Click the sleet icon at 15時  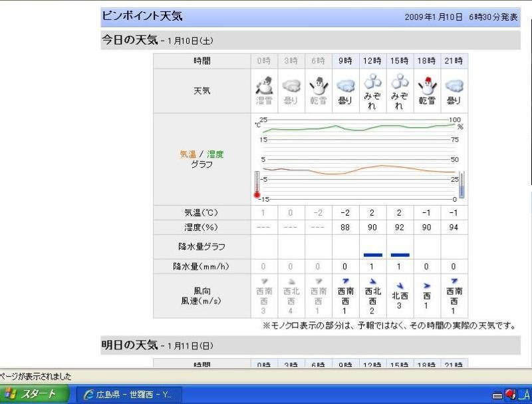point(400,82)
